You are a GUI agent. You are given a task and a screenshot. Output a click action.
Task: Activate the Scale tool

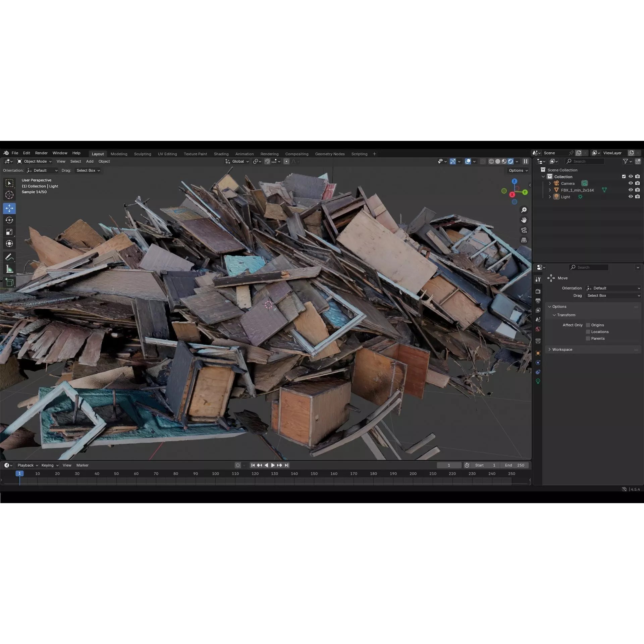click(x=9, y=231)
